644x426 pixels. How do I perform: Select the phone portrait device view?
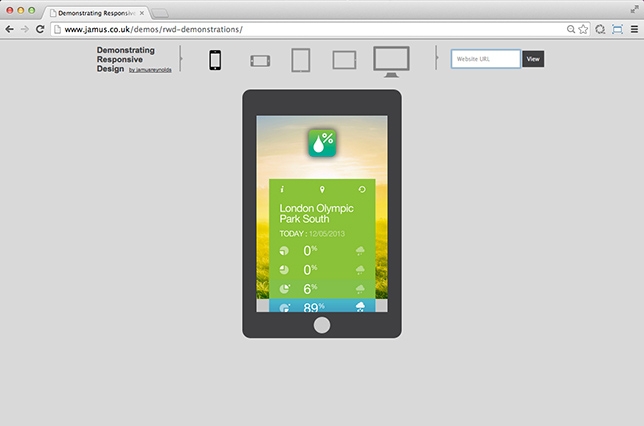click(x=215, y=60)
